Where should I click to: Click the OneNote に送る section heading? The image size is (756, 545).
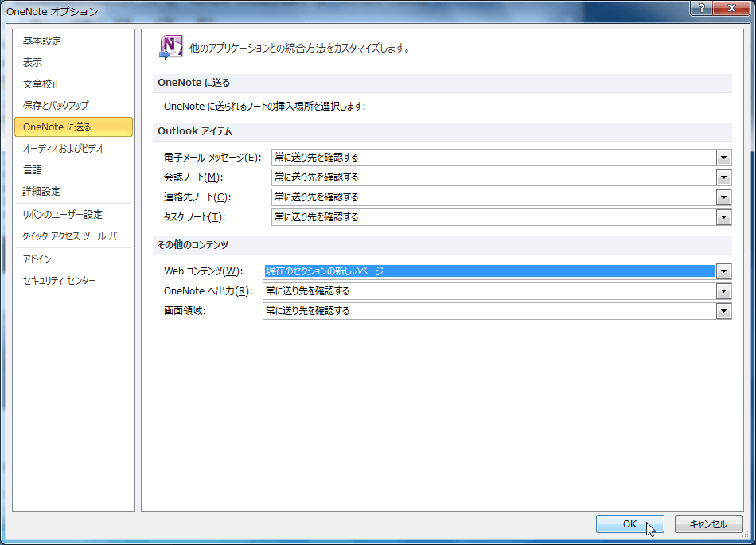(x=194, y=83)
